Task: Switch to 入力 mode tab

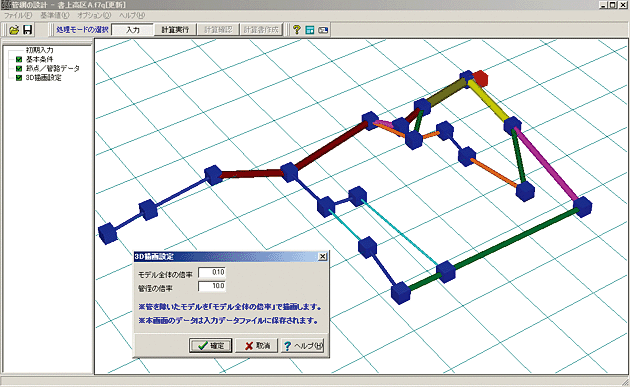Action: pyautogui.click(x=133, y=30)
